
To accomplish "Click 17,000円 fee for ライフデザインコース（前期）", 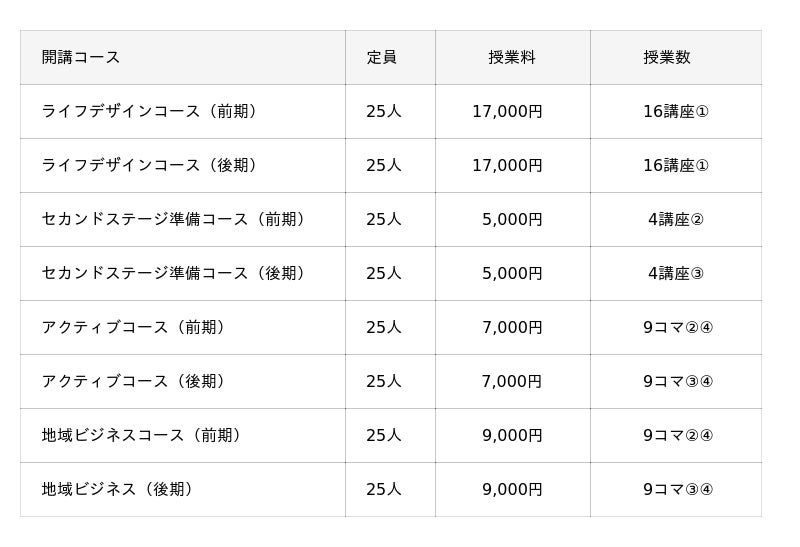I will click(507, 112).
